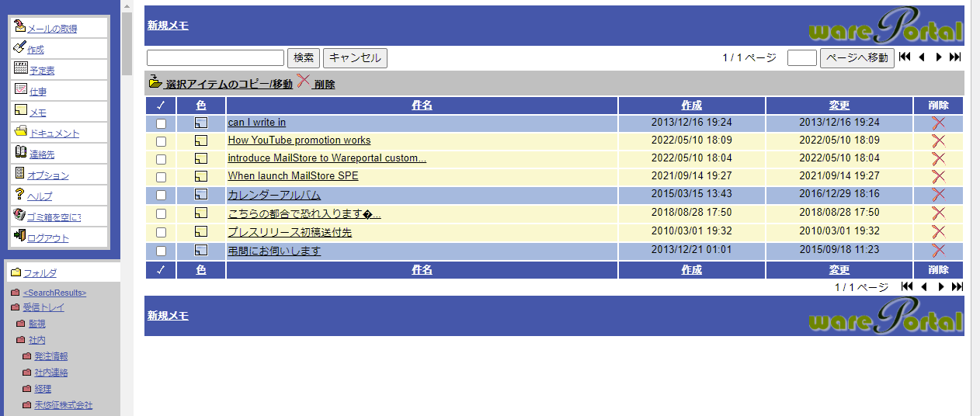Open the 社内 folder in folder tree
Viewport: 980px width, 416px height.
click(x=36, y=340)
